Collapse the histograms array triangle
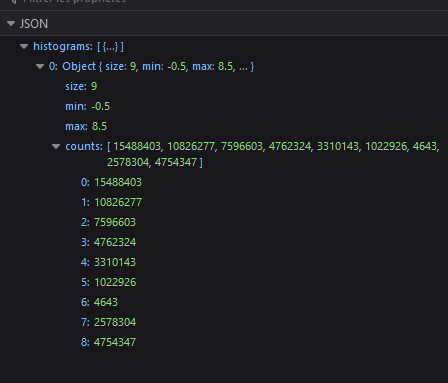Image resolution: width=448 pixels, height=383 pixels. (24, 47)
